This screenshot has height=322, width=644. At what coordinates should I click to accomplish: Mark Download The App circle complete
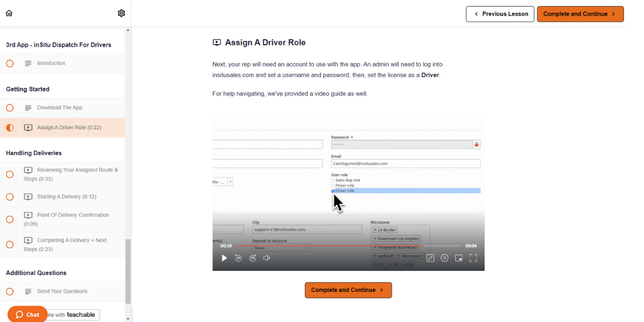click(10, 108)
